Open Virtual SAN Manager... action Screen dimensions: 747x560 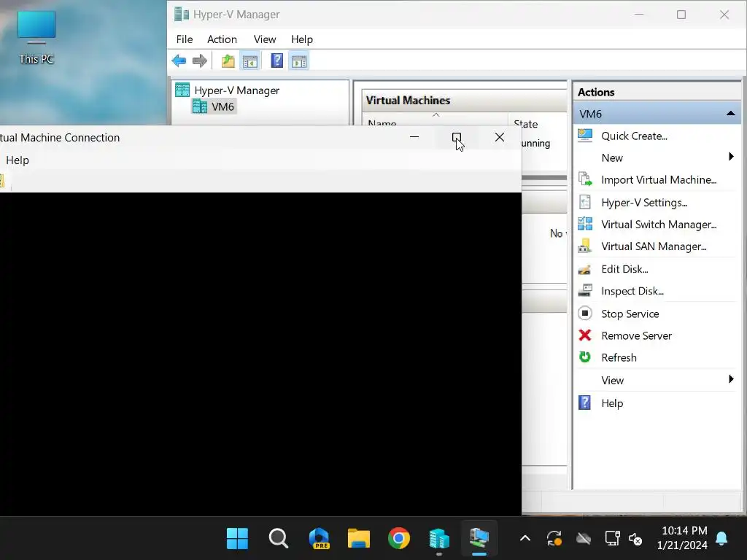(x=654, y=246)
